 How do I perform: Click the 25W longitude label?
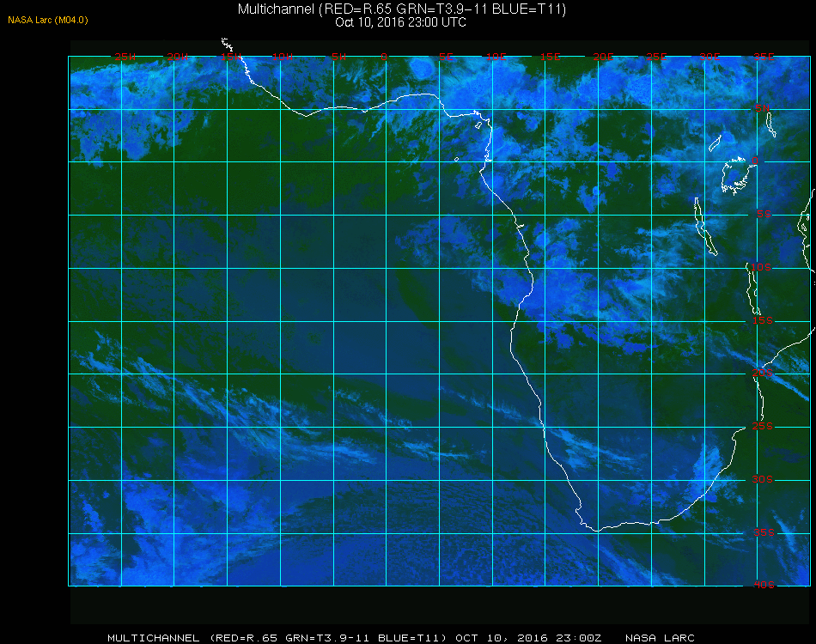click(125, 57)
